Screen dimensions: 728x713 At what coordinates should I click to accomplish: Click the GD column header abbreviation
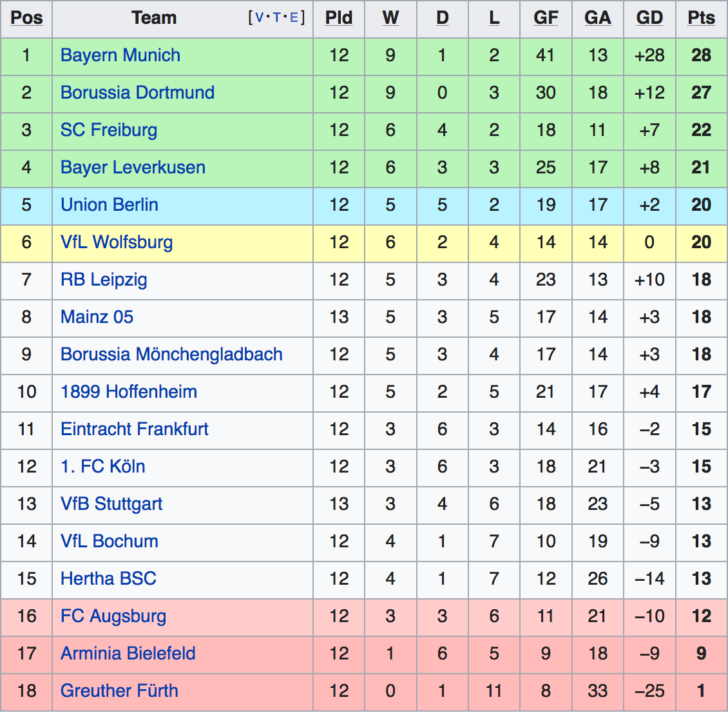pyautogui.click(x=649, y=18)
